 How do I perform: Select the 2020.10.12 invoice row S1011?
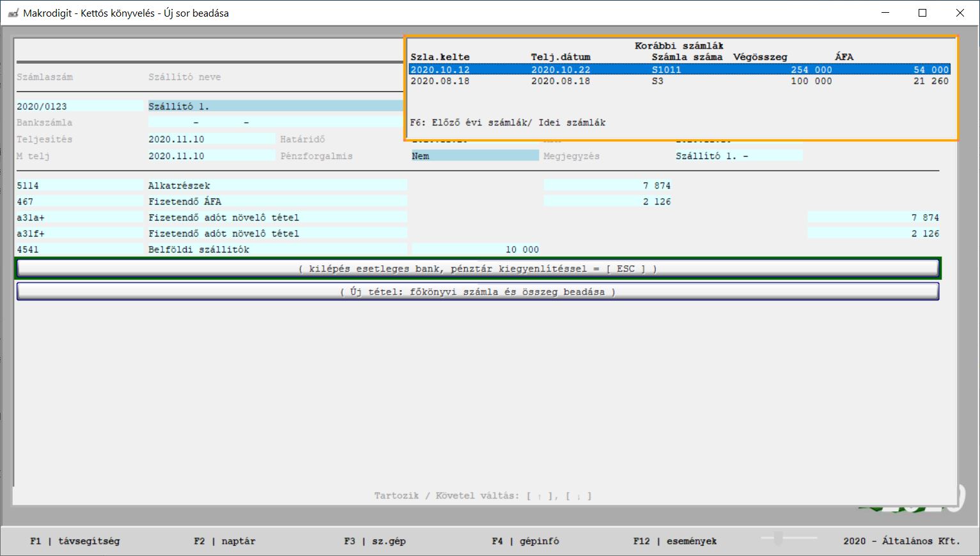680,70
